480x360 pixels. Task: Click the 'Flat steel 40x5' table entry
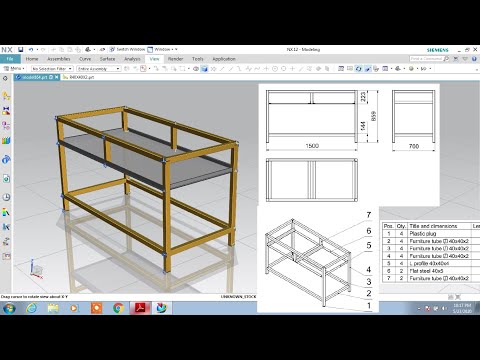point(426,271)
